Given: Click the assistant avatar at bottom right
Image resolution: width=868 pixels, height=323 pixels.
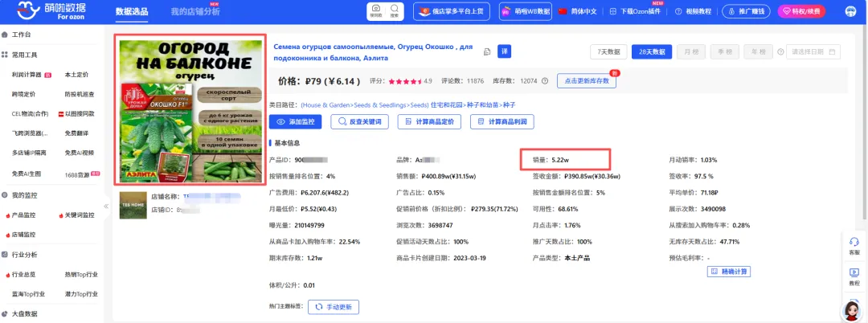Looking at the screenshot, I should [x=853, y=310].
